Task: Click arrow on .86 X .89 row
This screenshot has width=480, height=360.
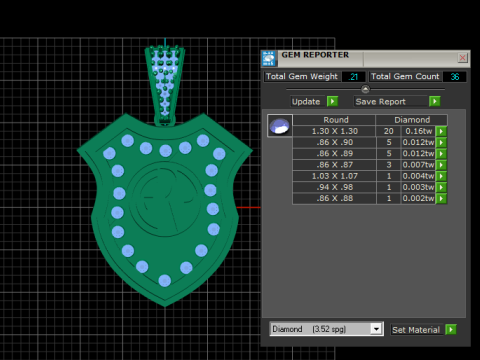Action: coord(441,154)
